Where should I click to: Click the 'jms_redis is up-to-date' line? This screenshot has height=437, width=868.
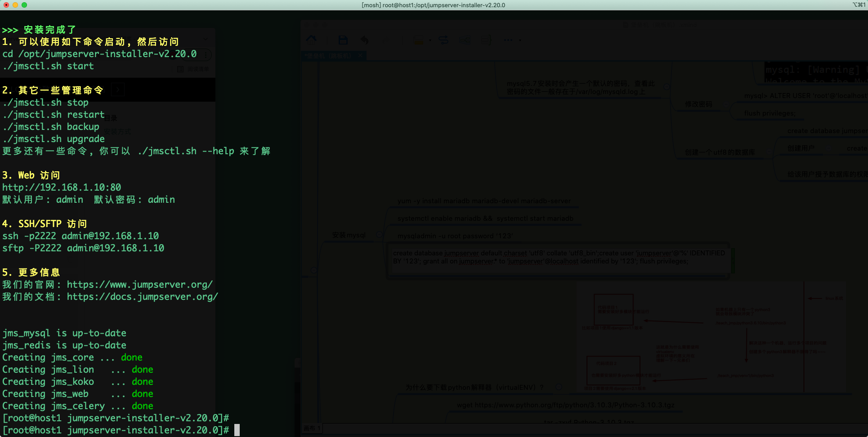(64, 345)
